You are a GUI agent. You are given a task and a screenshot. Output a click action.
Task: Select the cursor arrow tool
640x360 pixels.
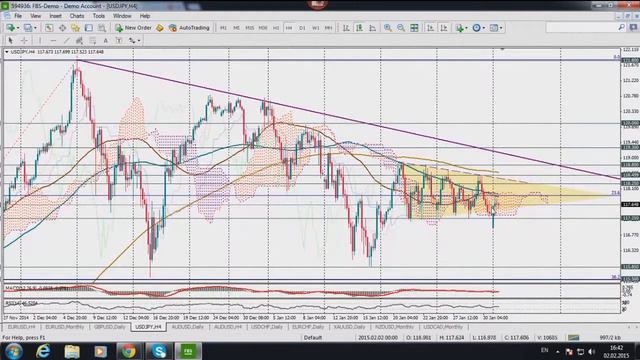point(11,40)
